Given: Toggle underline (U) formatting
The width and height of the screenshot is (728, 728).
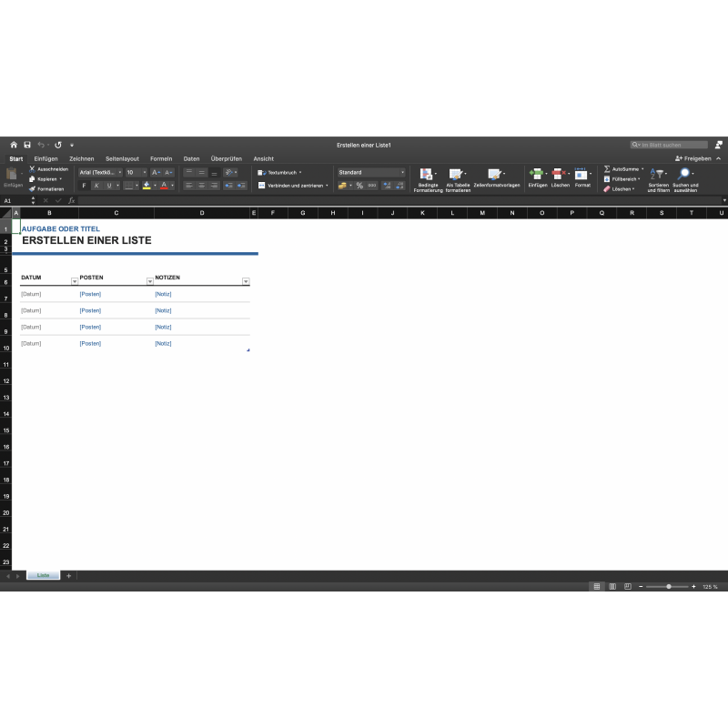Looking at the screenshot, I should pos(107,186).
